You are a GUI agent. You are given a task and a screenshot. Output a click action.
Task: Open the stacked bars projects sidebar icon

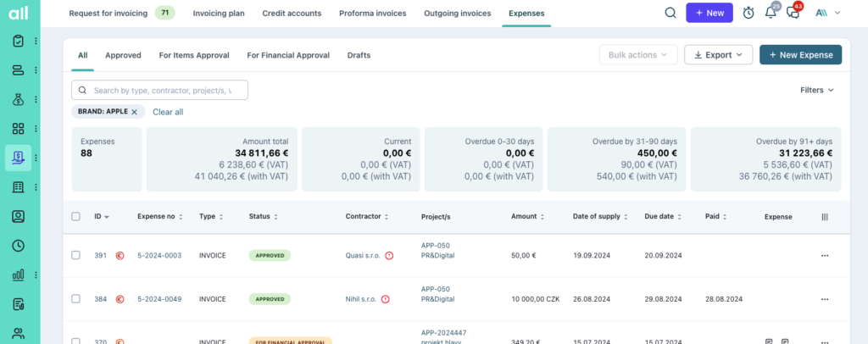[19, 70]
